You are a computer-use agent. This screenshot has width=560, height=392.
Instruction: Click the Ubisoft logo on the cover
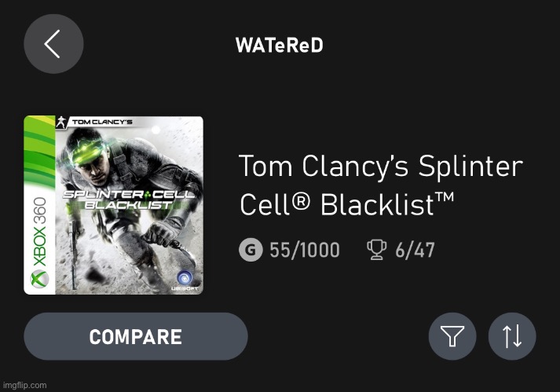pyautogui.click(x=184, y=277)
